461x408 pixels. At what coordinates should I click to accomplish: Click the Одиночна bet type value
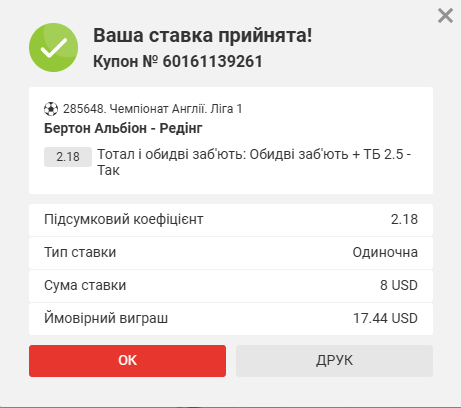385,252
